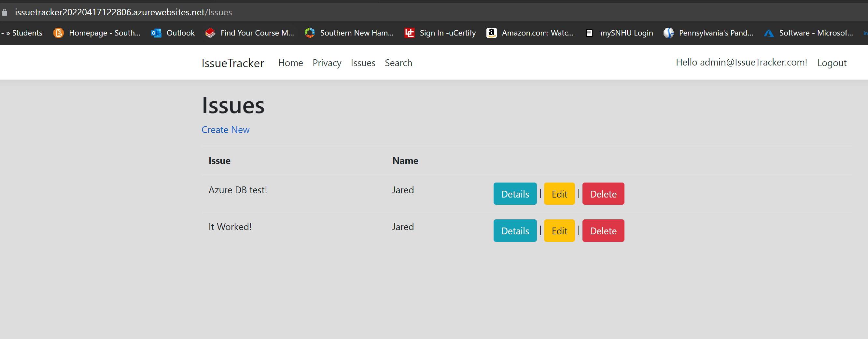The image size is (868, 339).
Task: Open the Search nav item
Action: pos(398,63)
